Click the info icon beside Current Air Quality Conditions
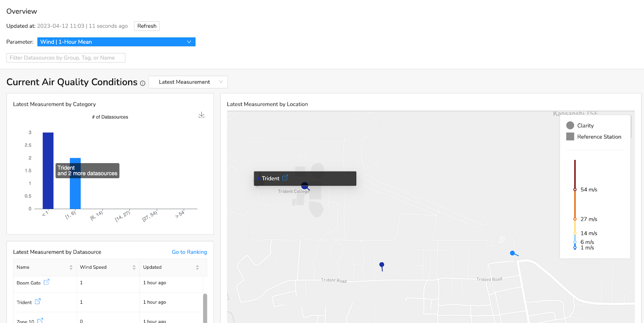The height and width of the screenshot is (323, 644). point(142,83)
